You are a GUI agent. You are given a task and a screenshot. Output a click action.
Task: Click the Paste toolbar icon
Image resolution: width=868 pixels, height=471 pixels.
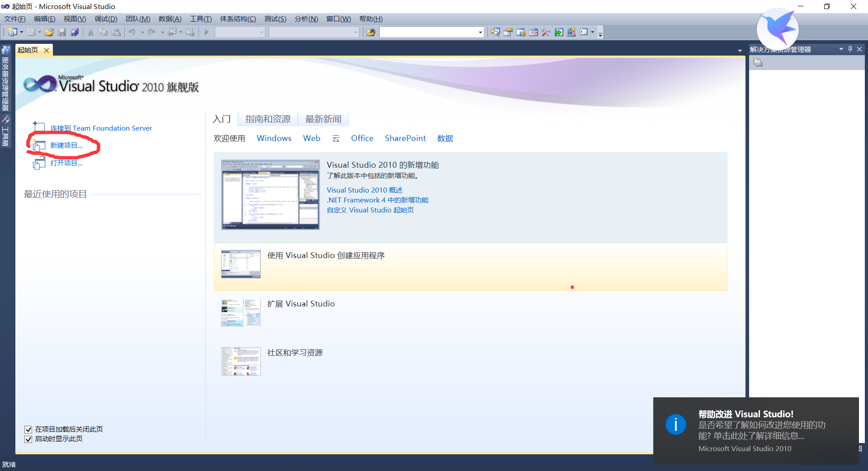(x=116, y=32)
